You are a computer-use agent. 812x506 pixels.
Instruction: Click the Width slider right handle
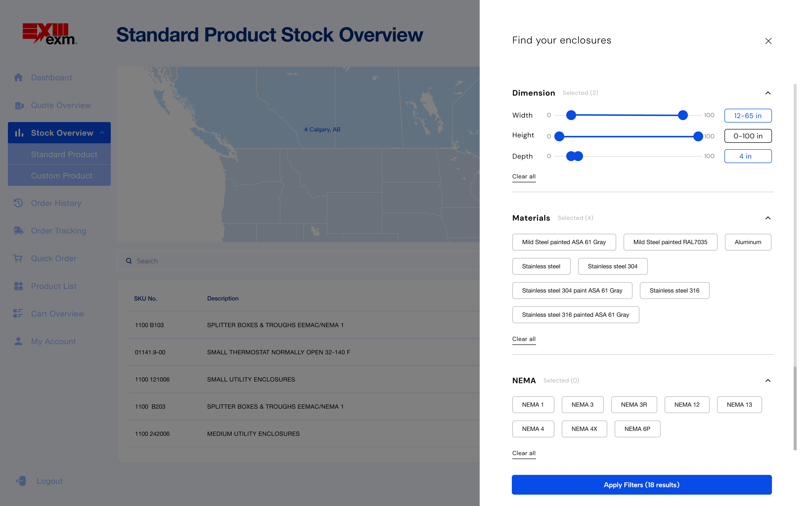point(682,115)
